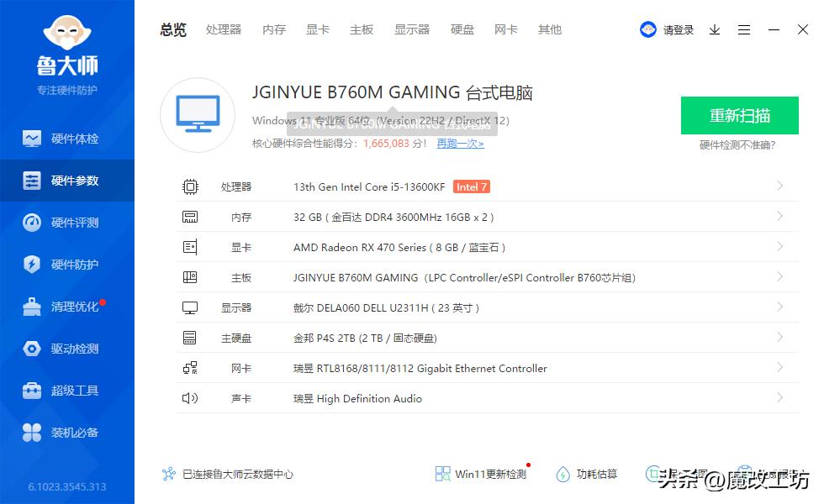Open the hamburger menu in the titlebar

pyautogui.click(x=743, y=29)
